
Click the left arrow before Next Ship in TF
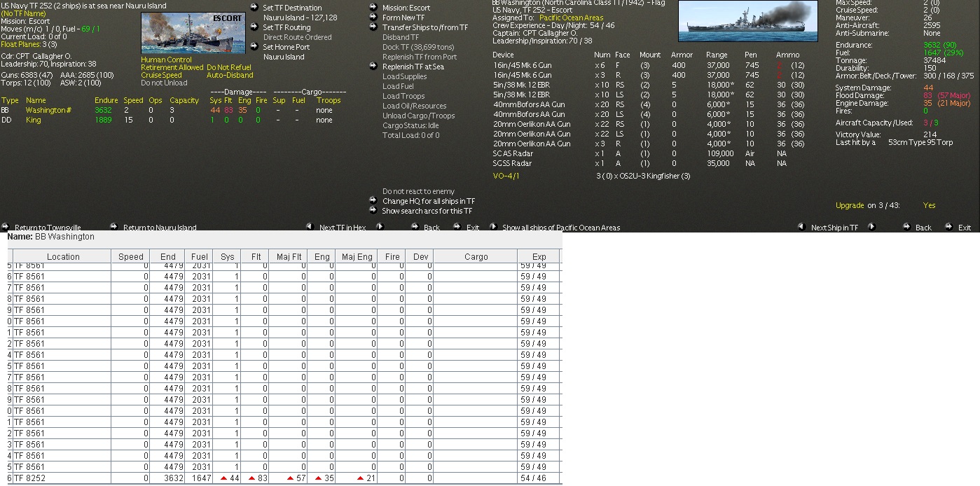tap(801, 227)
